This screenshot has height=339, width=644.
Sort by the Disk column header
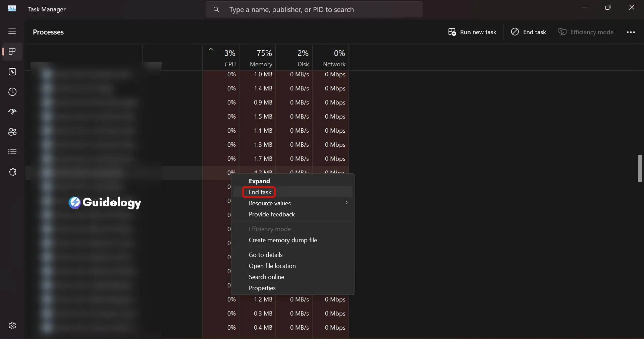[x=294, y=58]
